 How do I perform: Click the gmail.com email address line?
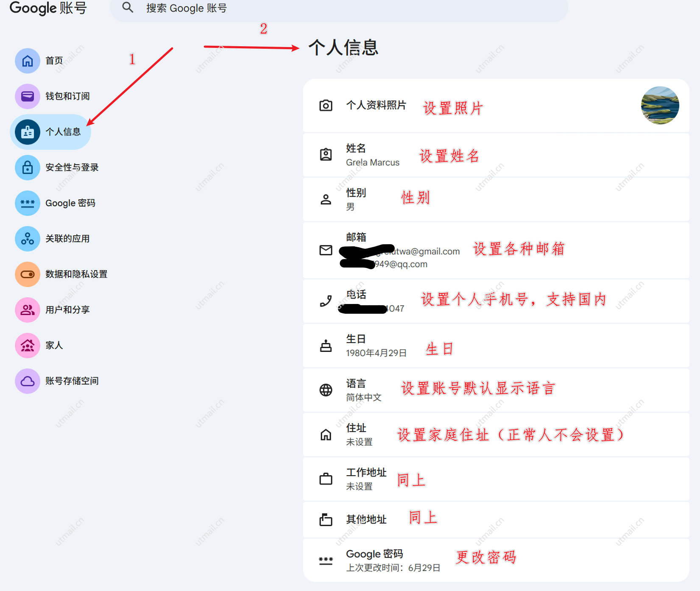tap(400, 251)
